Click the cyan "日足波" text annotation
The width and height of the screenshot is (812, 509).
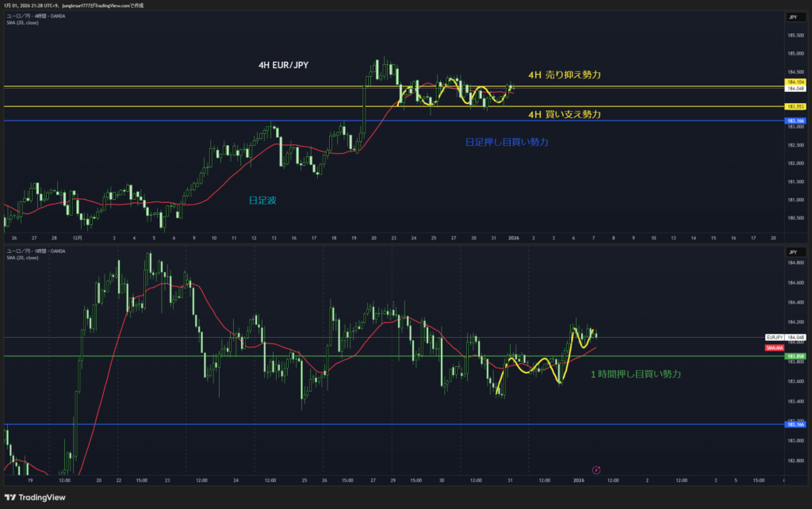click(x=262, y=201)
